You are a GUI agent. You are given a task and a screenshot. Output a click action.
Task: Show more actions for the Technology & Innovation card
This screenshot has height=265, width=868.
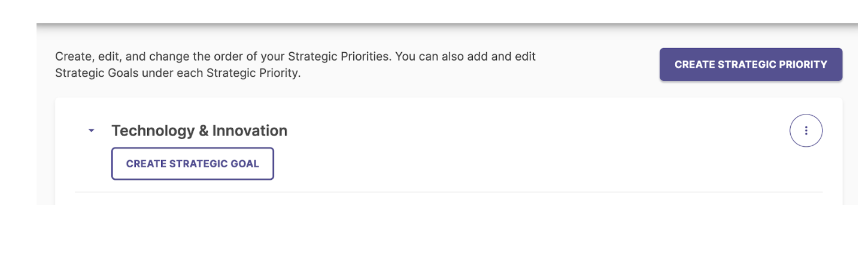click(x=806, y=130)
